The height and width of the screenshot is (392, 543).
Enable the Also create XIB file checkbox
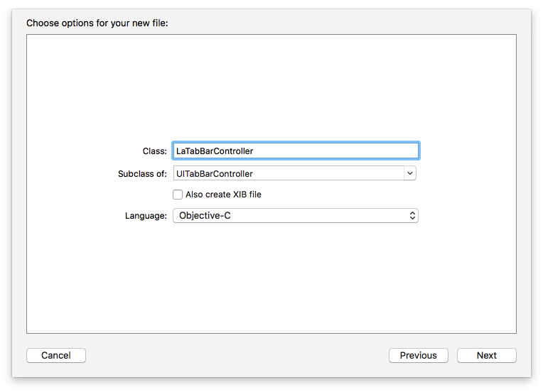(x=178, y=195)
